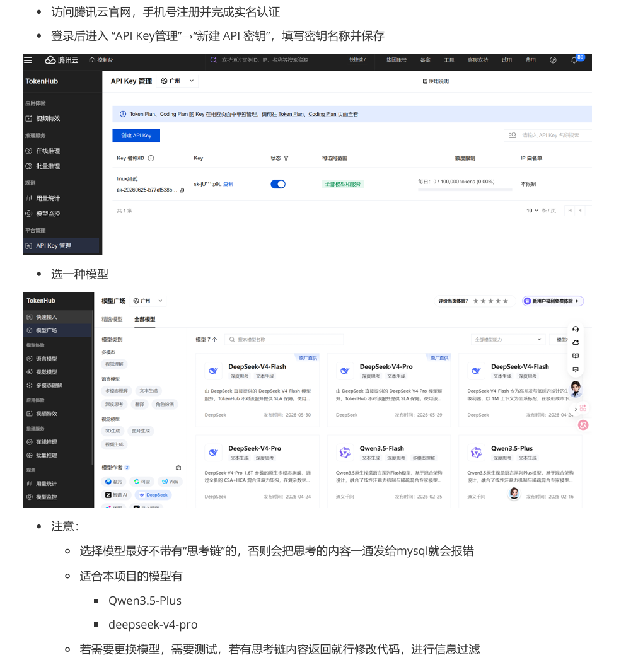This screenshot has height=672, width=638.
Task: Switch to the 全部模型 tab
Action: [x=145, y=319]
